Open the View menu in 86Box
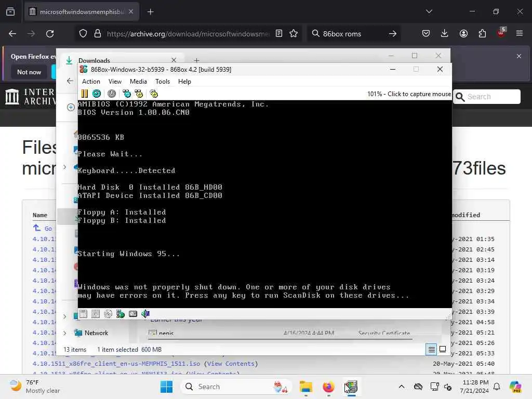Image resolution: width=532 pixels, height=399 pixels. click(115, 82)
